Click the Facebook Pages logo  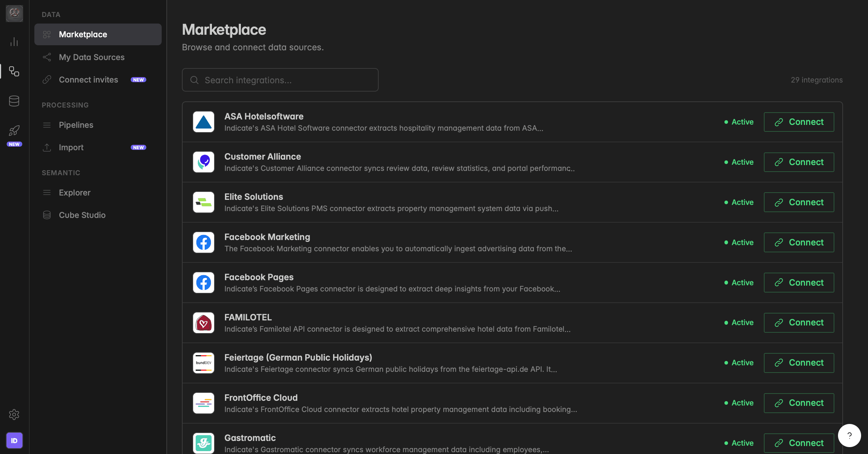coord(204,283)
